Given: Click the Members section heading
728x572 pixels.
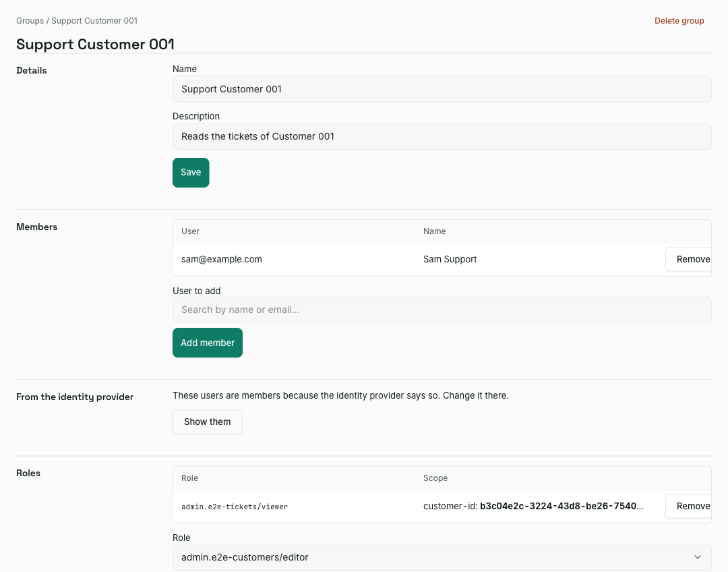Looking at the screenshot, I should click(36, 227).
